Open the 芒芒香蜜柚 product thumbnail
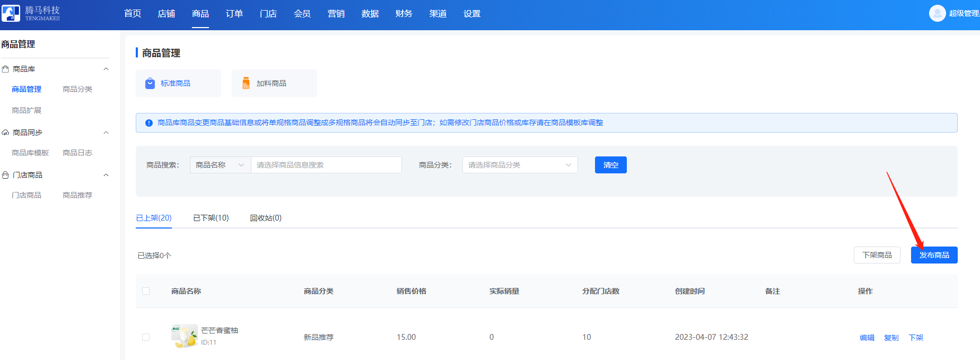The image size is (980, 360). pyautogui.click(x=184, y=336)
